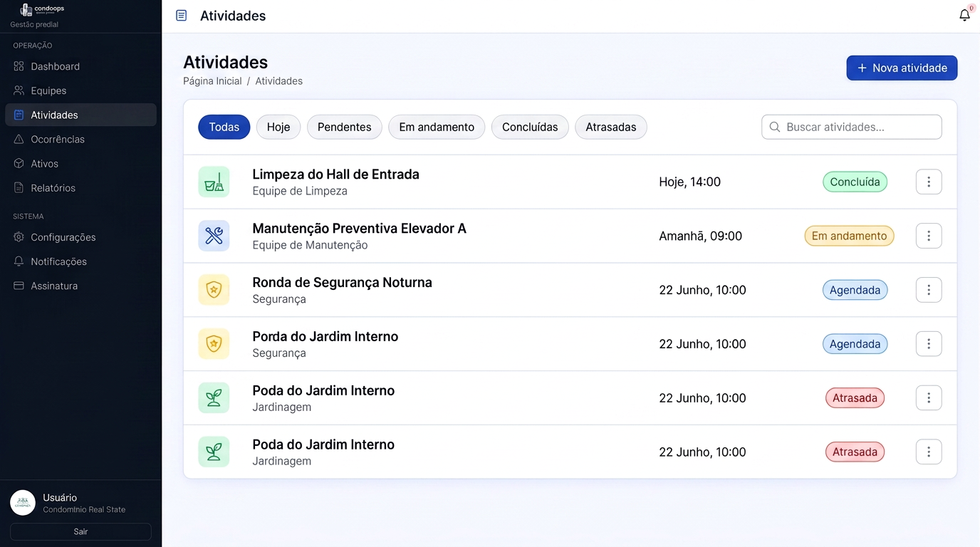Click the Manutenção Preventiva Elevador A title
Viewport: 980px width, 547px height.
click(x=360, y=229)
